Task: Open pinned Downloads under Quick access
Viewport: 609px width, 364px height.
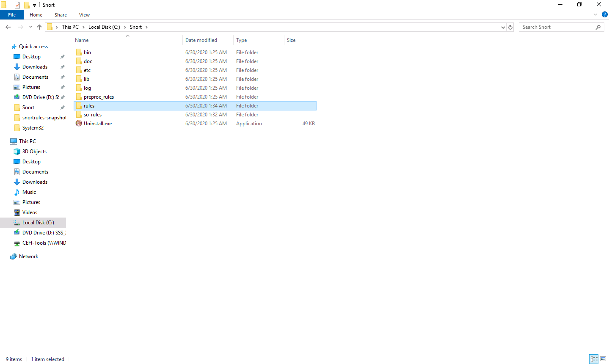Action: 35,67
